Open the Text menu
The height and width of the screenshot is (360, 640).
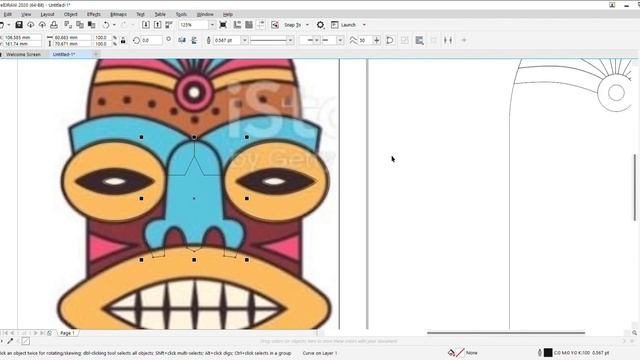coord(140,14)
